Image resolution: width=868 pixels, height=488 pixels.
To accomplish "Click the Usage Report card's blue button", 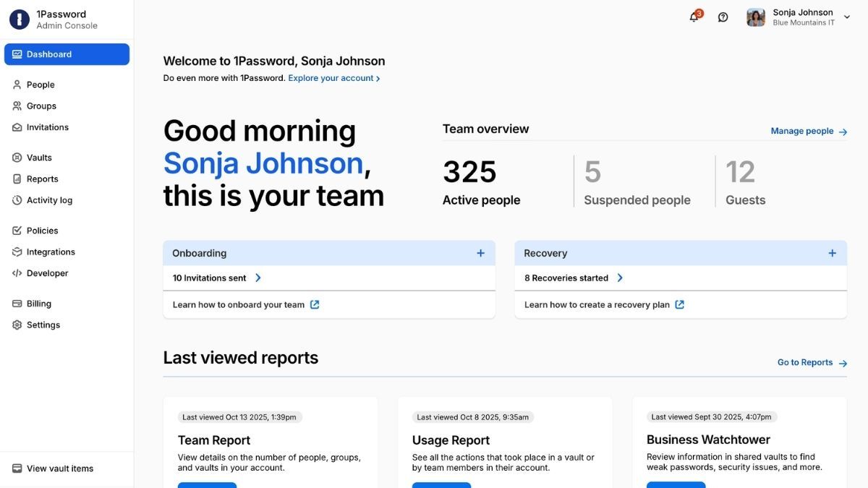I will [x=441, y=485].
